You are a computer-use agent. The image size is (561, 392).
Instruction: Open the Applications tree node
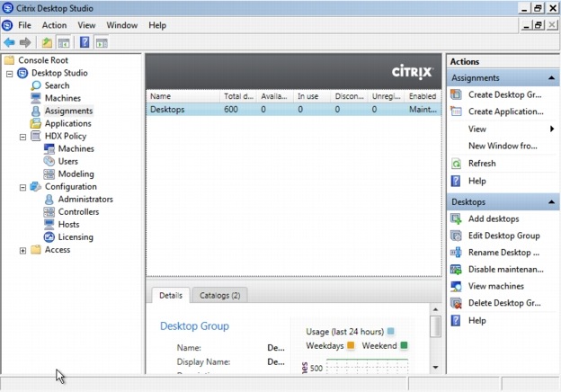click(x=68, y=123)
